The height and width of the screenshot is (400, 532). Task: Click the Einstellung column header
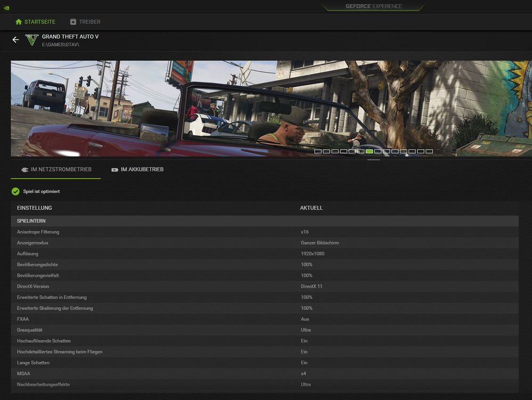[x=35, y=208]
